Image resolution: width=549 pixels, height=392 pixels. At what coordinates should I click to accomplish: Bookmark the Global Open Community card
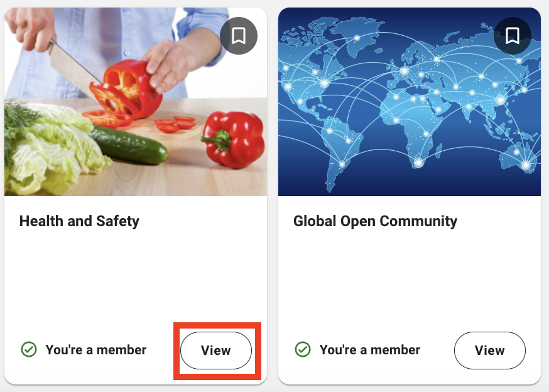coord(512,36)
